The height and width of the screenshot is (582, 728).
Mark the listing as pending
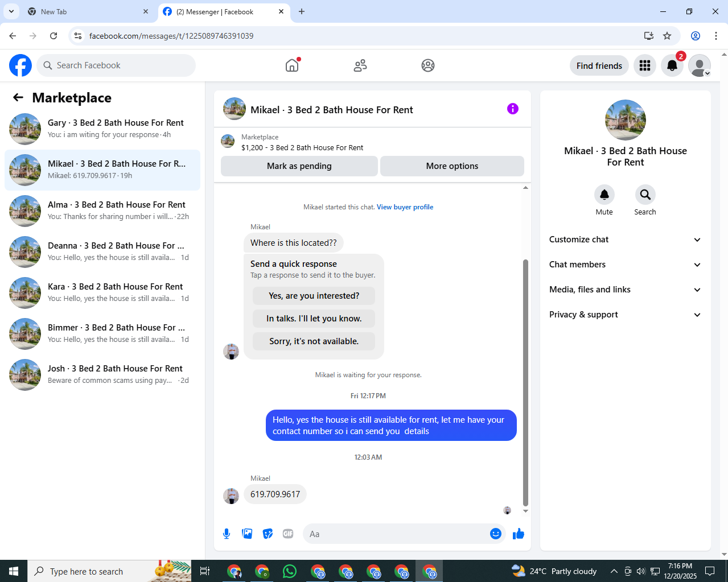coord(299,166)
